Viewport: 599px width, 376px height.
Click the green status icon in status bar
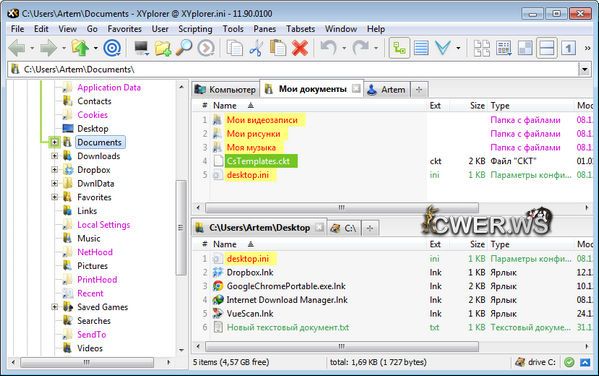(x=569, y=362)
